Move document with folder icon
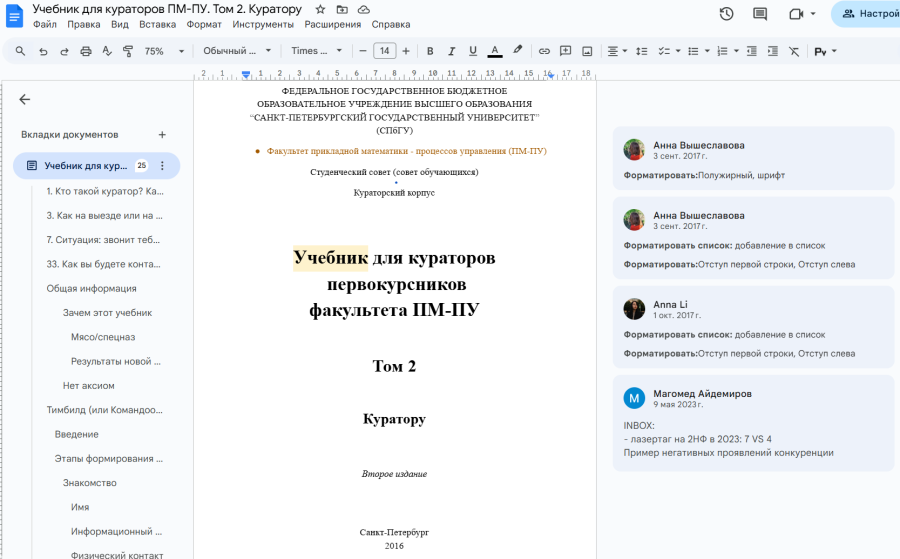The image size is (900, 559). (x=342, y=9)
